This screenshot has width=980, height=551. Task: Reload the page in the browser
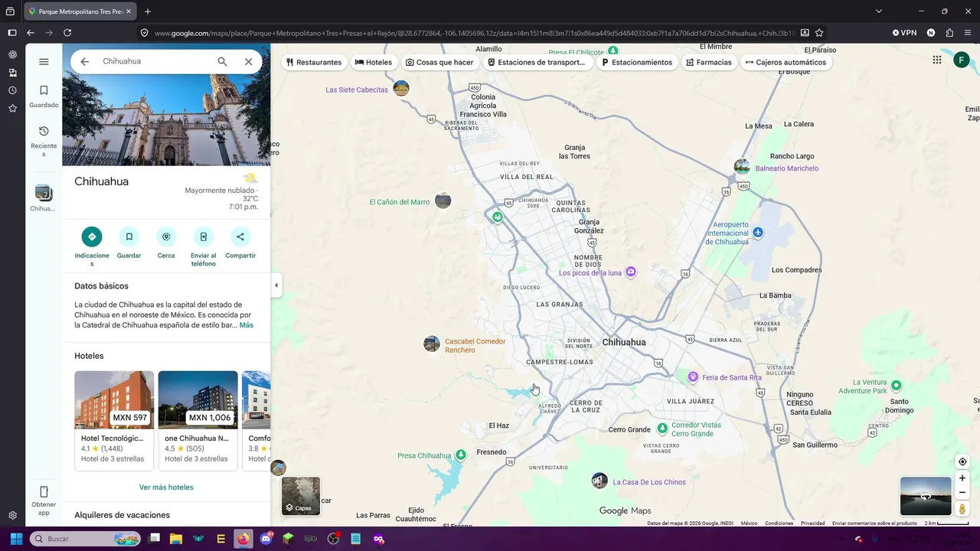67,33
